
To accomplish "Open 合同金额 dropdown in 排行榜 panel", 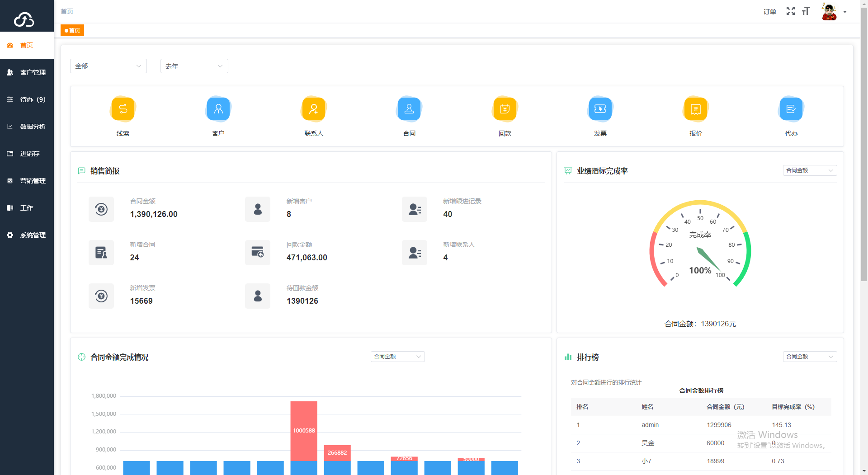I will click(x=809, y=357).
